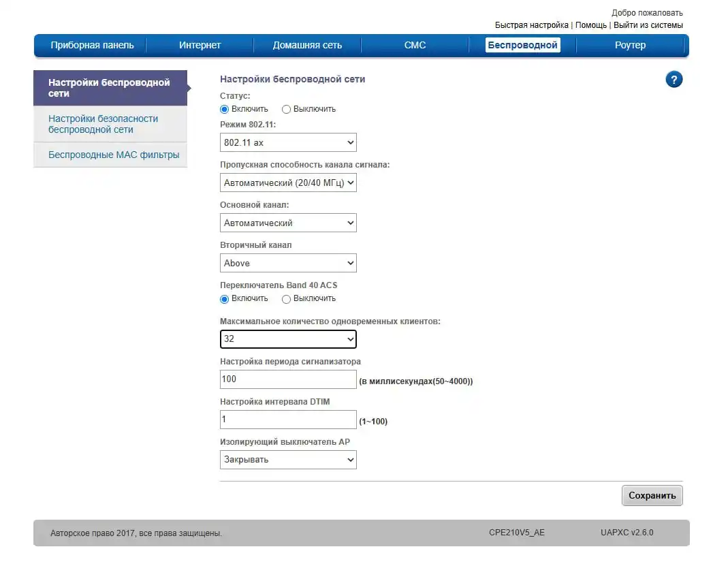This screenshot has width=728, height=566.
Task: Go to the Домашняя сеть tab
Action: [x=307, y=45]
